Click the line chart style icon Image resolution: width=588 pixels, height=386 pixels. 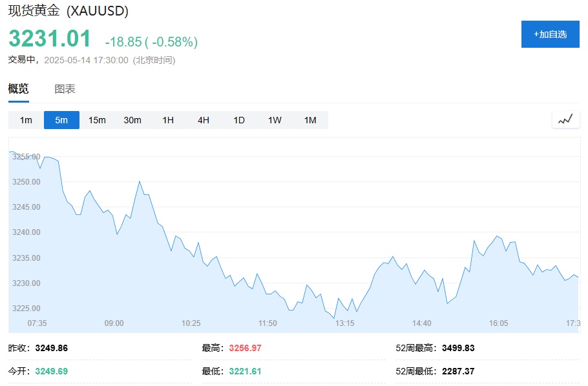point(565,119)
